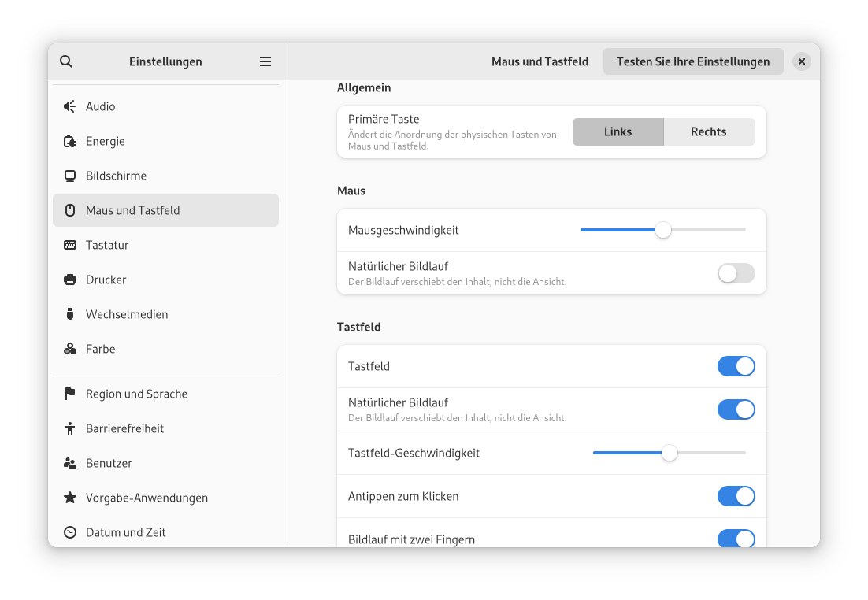Image resolution: width=868 pixels, height=600 pixels.
Task: Toggle off Natürlicher Bildlauf under Tastfeld
Action: click(736, 409)
